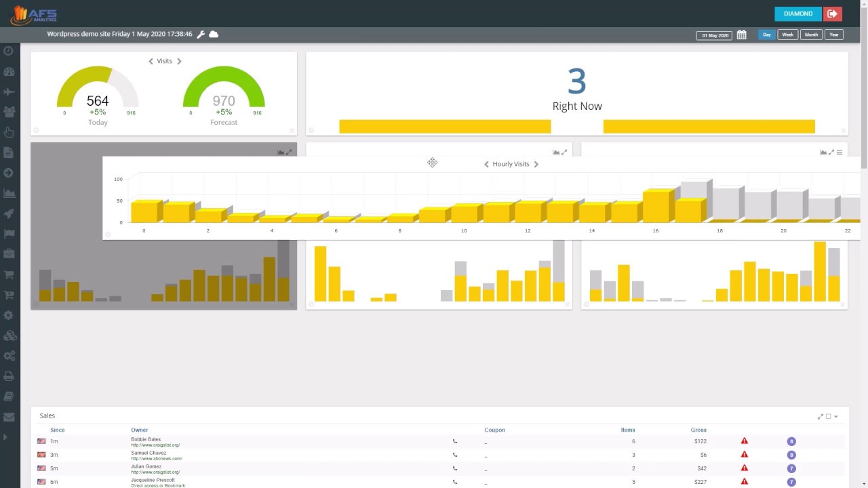
Task: Open the menu icon on right chart widget
Action: pyautogui.click(x=840, y=152)
